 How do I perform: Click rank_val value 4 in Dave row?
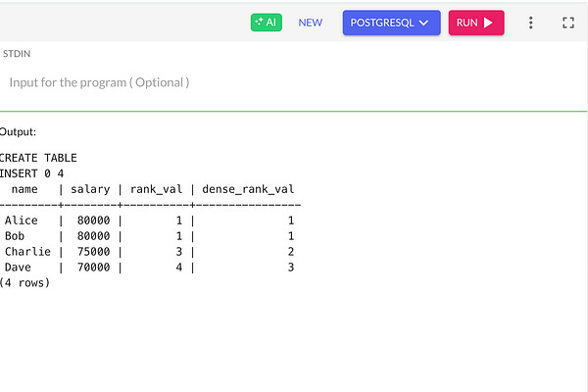179,268
